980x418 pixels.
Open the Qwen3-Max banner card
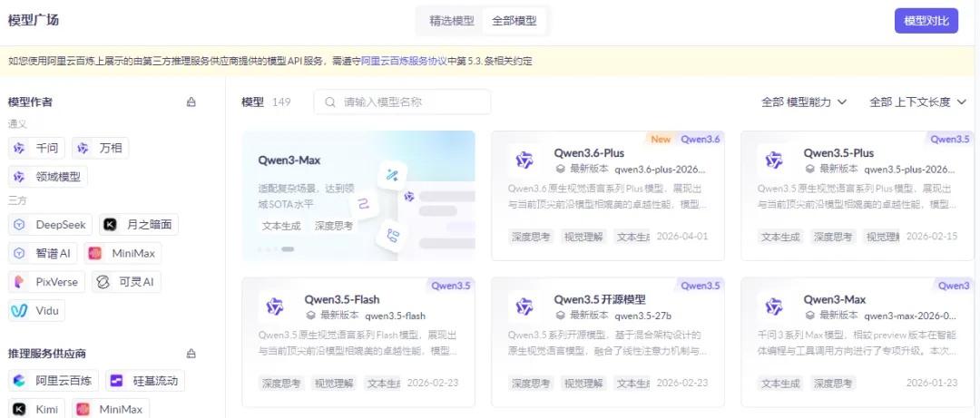(x=358, y=196)
